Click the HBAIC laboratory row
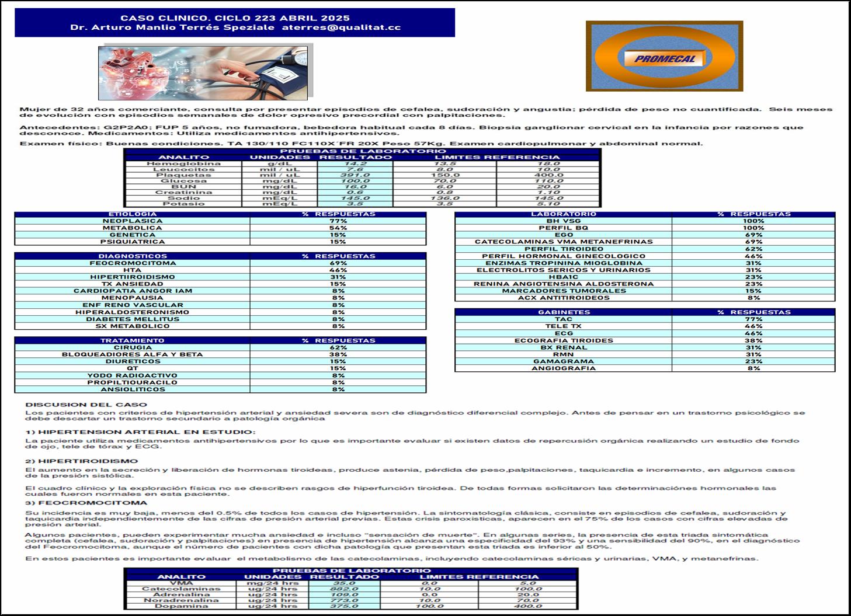This screenshot has height=616, width=851. coord(645,277)
